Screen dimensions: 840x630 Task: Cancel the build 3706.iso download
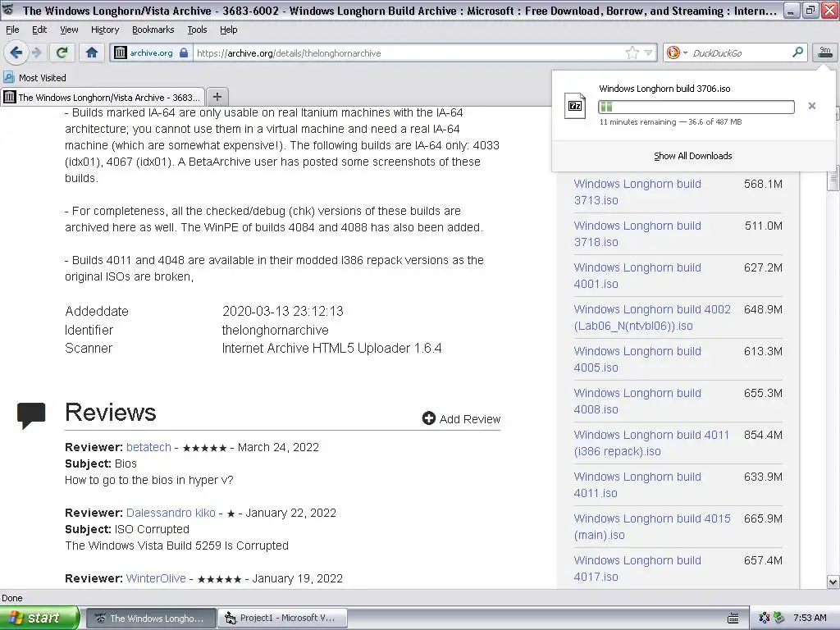pos(812,106)
